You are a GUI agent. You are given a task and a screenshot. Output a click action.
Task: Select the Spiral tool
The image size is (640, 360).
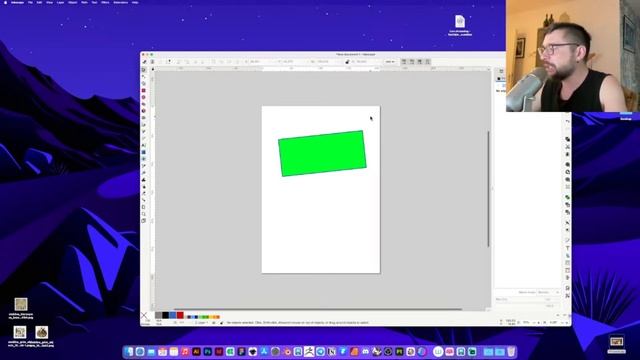pos(144,118)
